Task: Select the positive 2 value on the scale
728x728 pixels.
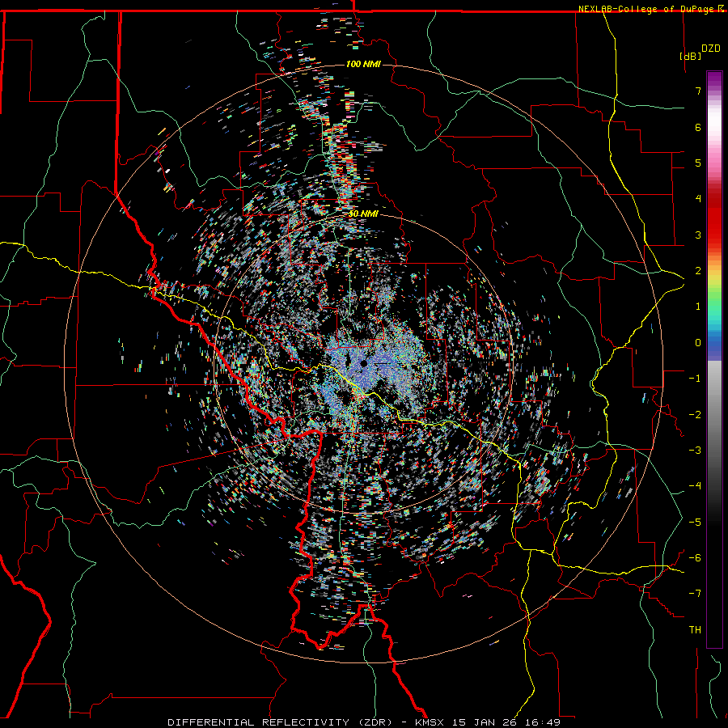Action: [x=698, y=271]
